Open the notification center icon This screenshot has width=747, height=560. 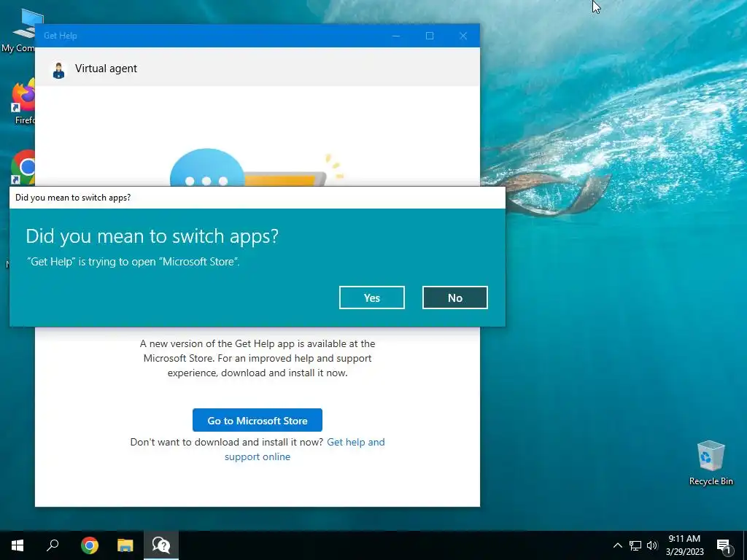coord(724,546)
